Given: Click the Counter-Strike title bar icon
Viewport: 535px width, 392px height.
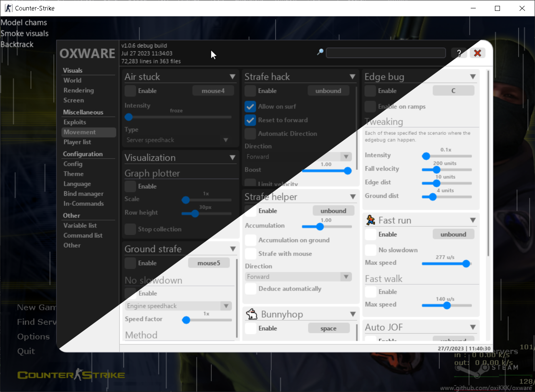Looking at the screenshot, I should 8,8.
